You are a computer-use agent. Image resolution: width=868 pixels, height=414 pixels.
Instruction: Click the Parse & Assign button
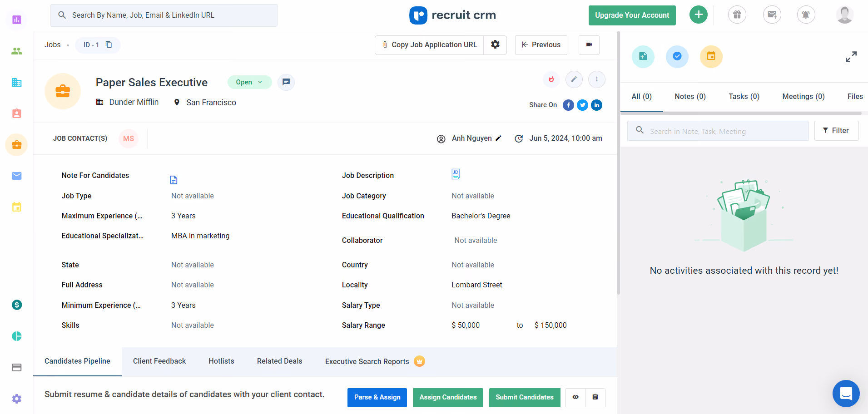377,397
